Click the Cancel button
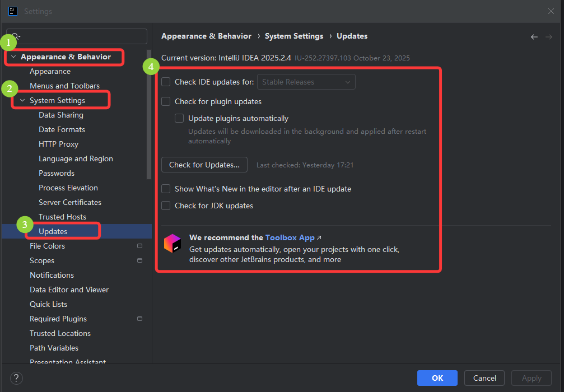Image resolution: width=564 pixels, height=392 pixels. point(484,378)
